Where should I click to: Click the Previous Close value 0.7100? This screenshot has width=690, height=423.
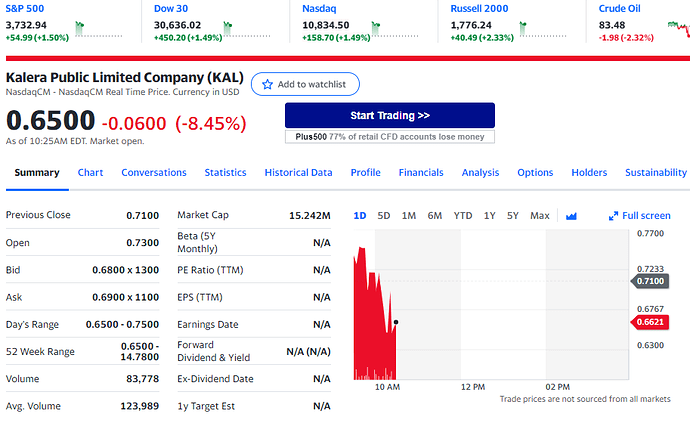pos(143,215)
